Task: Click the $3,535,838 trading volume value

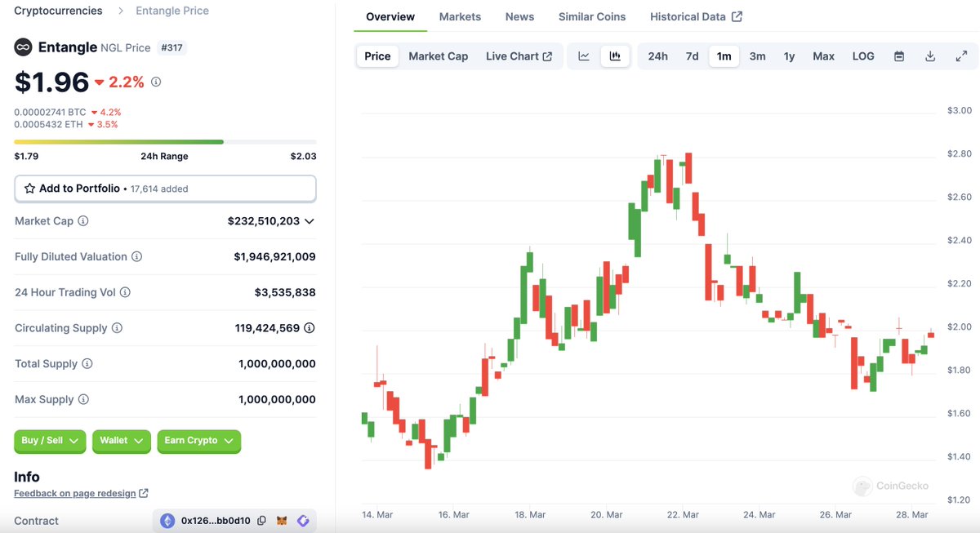Action: coord(285,292)
